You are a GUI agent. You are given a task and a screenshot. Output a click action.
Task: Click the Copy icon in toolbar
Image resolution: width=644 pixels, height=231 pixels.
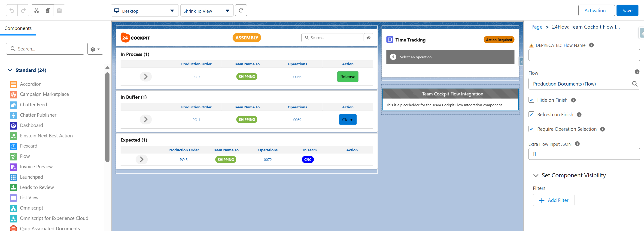(x=48, y=10)
